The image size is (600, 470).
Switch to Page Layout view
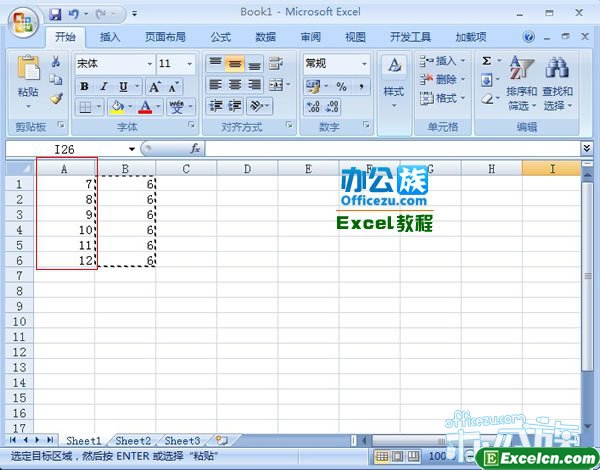(x=398, y=456)
